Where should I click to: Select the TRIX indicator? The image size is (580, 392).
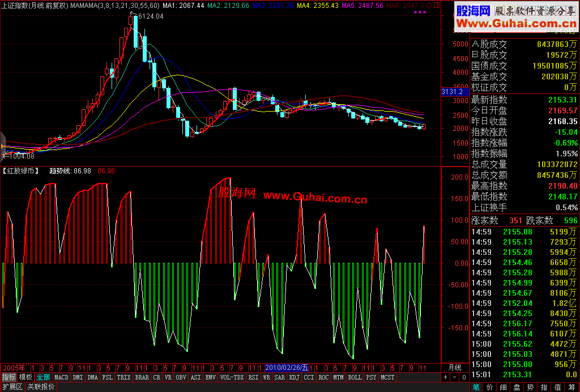(124, 377)
